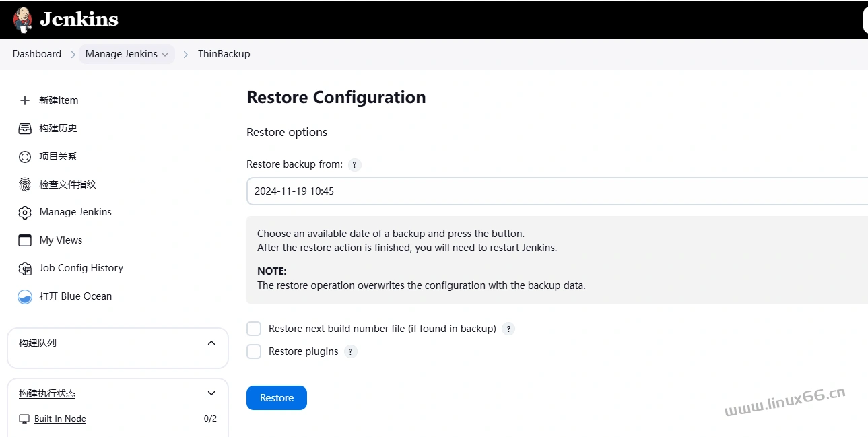Open Job Config History link
868x437 pixels.
[x=81, y=268]
